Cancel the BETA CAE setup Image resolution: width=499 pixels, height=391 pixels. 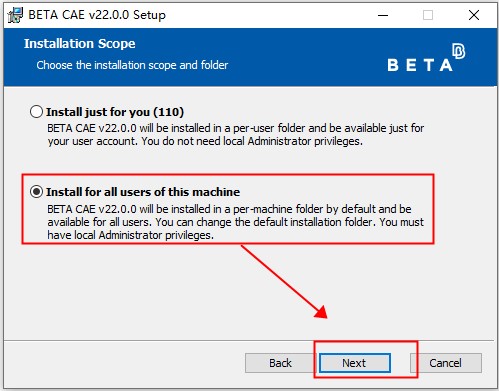[446, 363]
